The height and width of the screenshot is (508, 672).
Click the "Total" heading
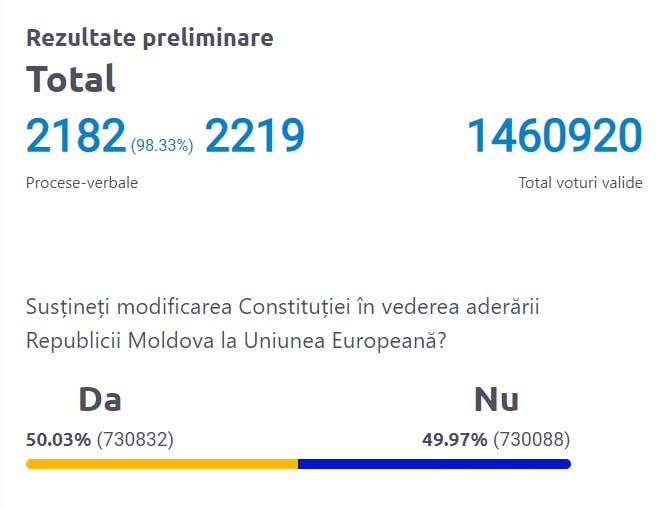(71, 79)
